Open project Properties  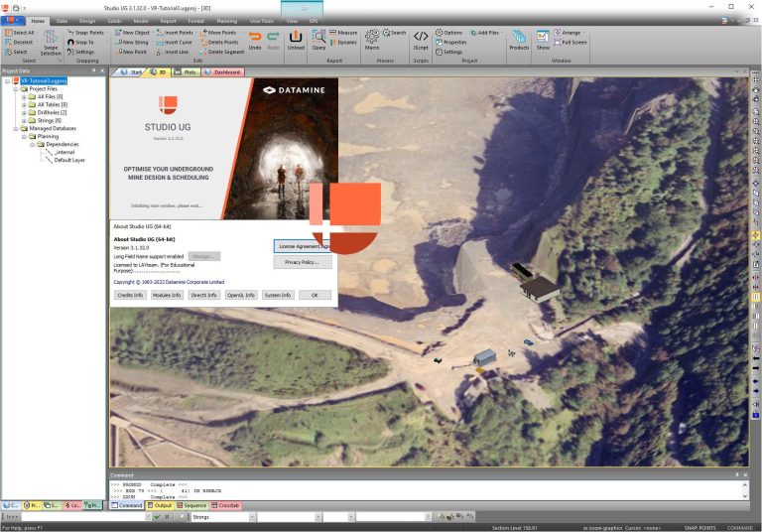pyautogui.click(x=451, y=43)
